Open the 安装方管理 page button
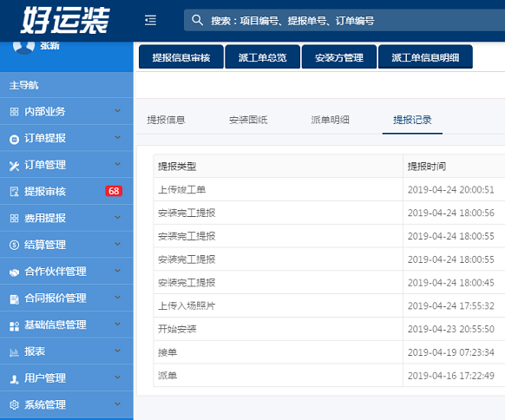The image size is (505, 420). point(339,57)
